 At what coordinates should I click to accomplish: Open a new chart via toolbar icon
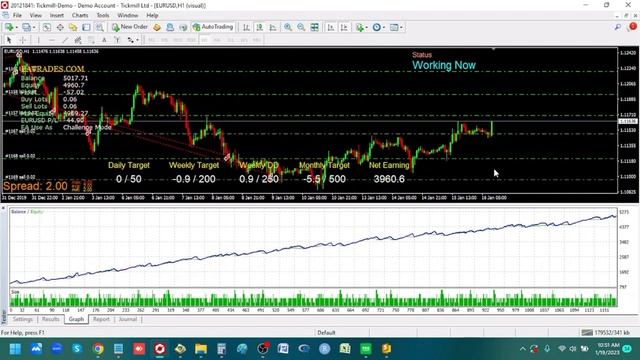point(9,27)
